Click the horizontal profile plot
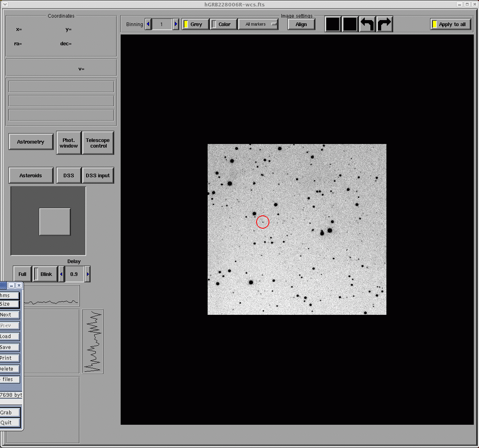This screenshot has height=448, width=479. [51, 296]
